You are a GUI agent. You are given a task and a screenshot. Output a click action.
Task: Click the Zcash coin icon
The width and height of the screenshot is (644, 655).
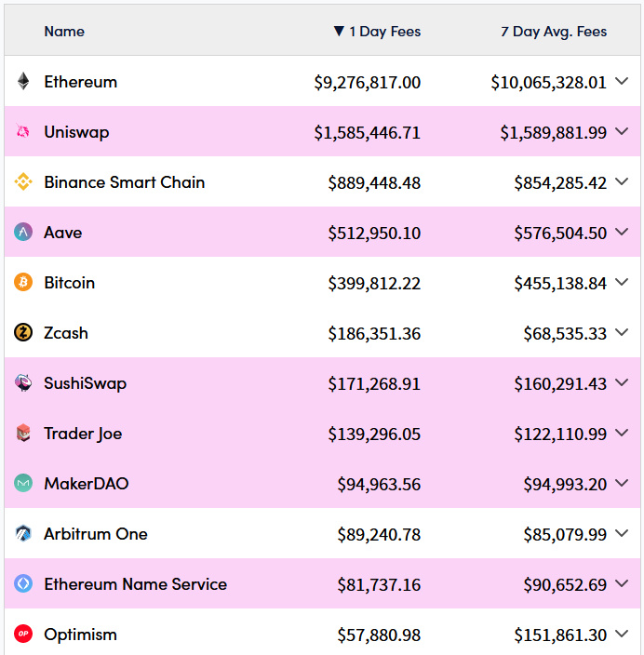[23, 333]
